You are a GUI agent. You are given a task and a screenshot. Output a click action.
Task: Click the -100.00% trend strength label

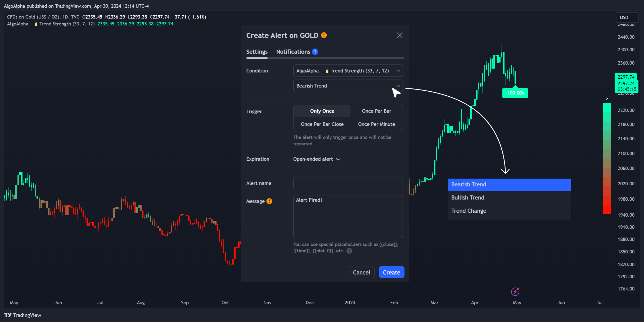tap(515, 93)
